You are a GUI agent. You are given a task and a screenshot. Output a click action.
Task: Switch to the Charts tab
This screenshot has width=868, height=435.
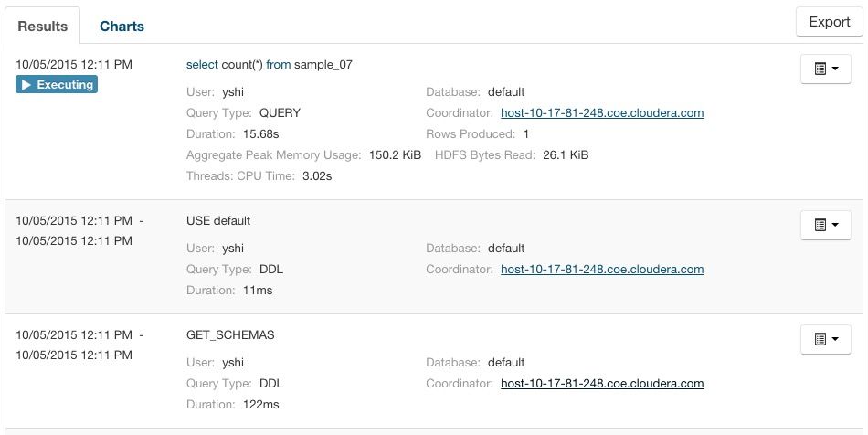tap(122, 26)
